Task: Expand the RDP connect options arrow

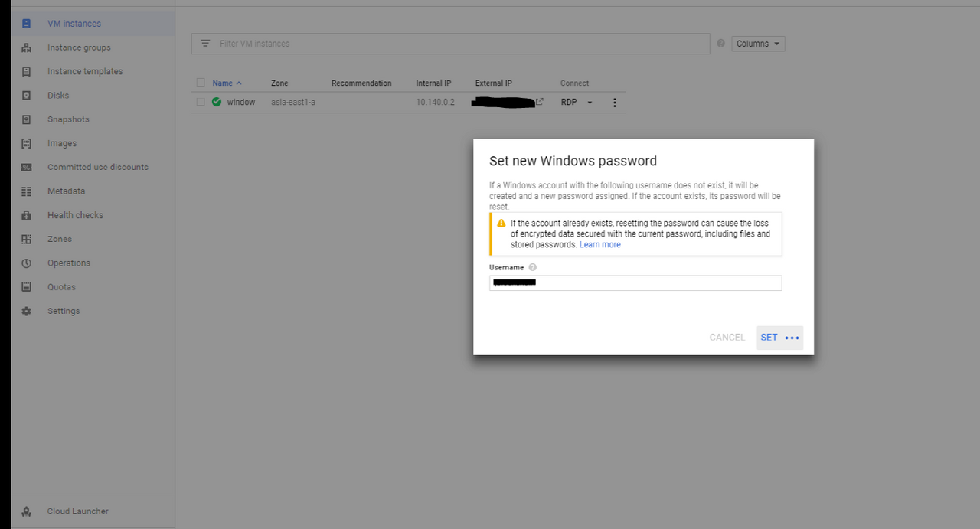Action: pyautogui.click(x=590, y=103)
